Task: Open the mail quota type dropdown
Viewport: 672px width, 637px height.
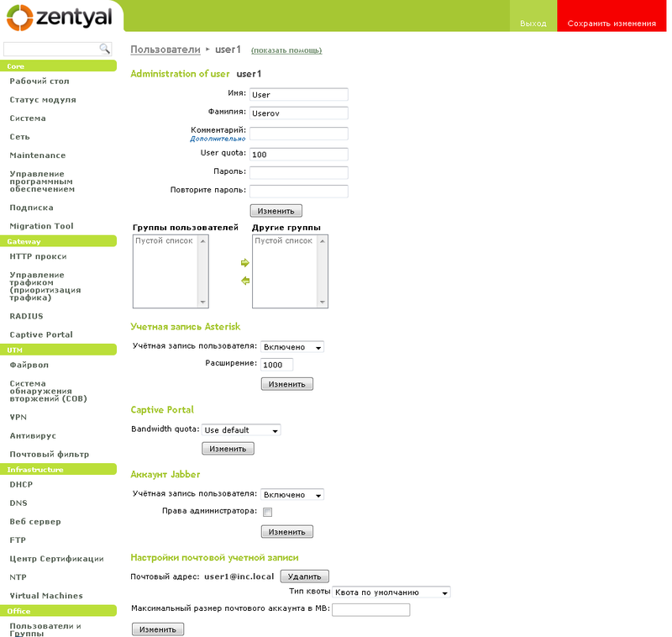Action: click(x=391, y=592)
